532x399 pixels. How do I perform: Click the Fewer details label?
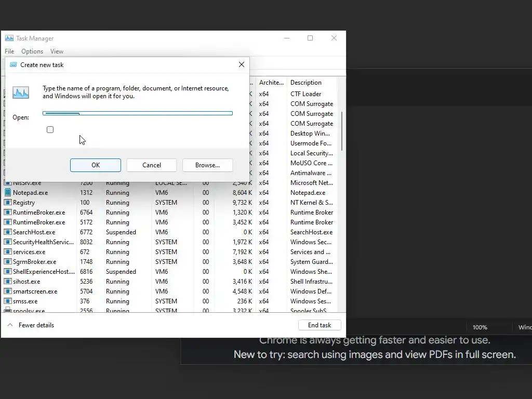click(x=36, y=325)
